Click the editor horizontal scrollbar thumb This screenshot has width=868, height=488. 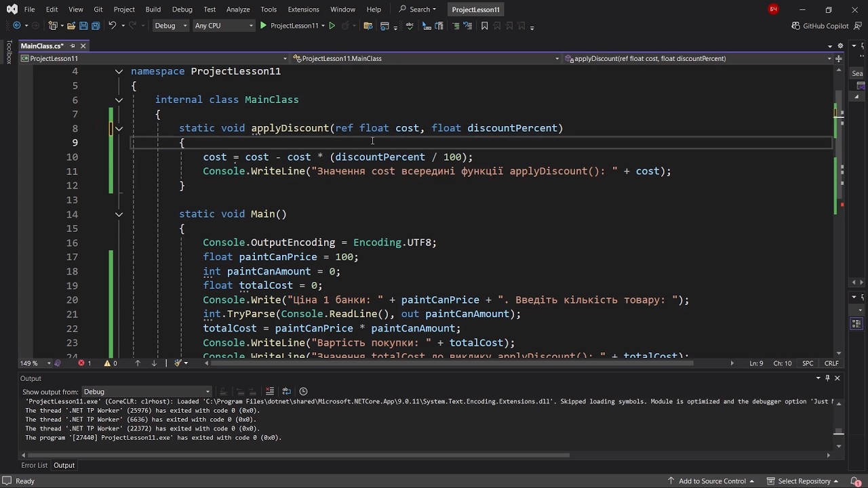point(453,363)
